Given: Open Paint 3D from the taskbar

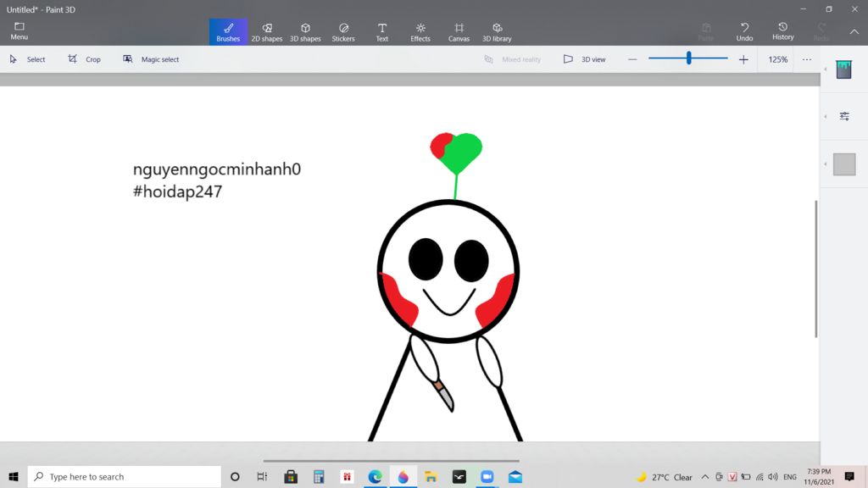Looking at the screenshot, I should pos(403,476).
